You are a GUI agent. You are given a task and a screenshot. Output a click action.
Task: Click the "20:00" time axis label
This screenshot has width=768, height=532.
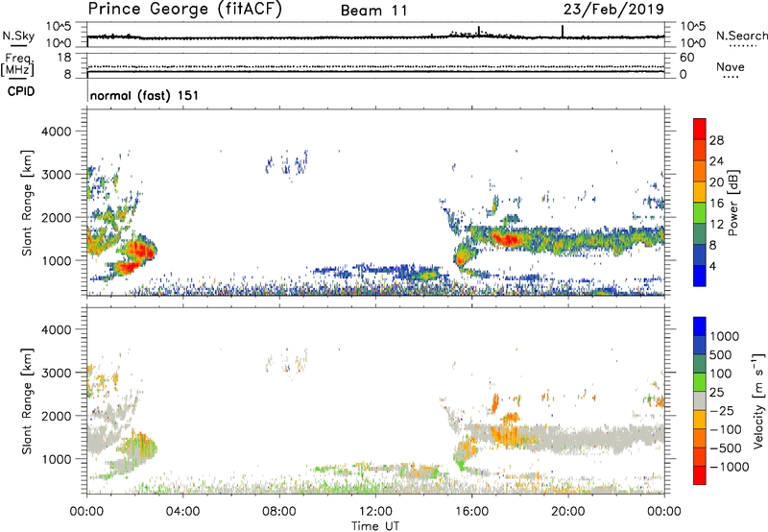point(567,512)
